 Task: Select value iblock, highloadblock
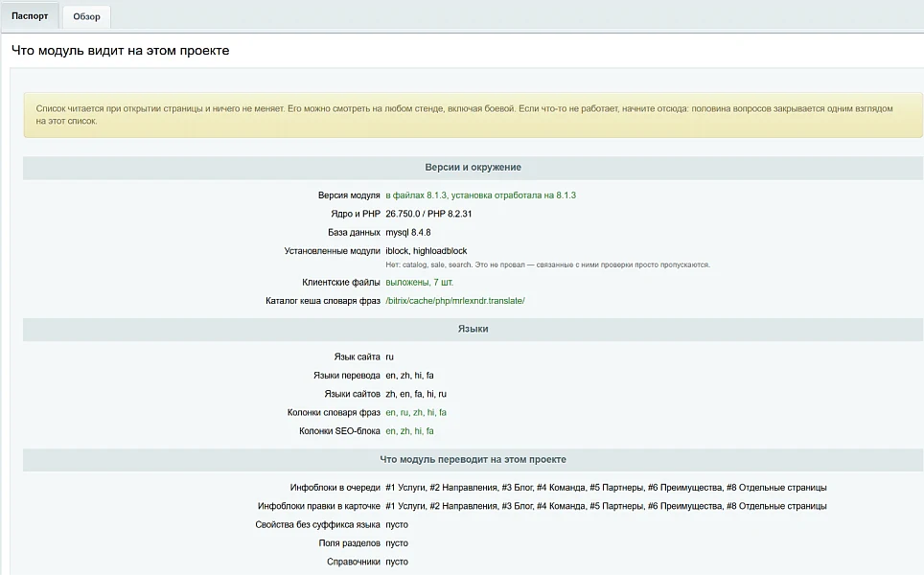[x=426, y=251]
